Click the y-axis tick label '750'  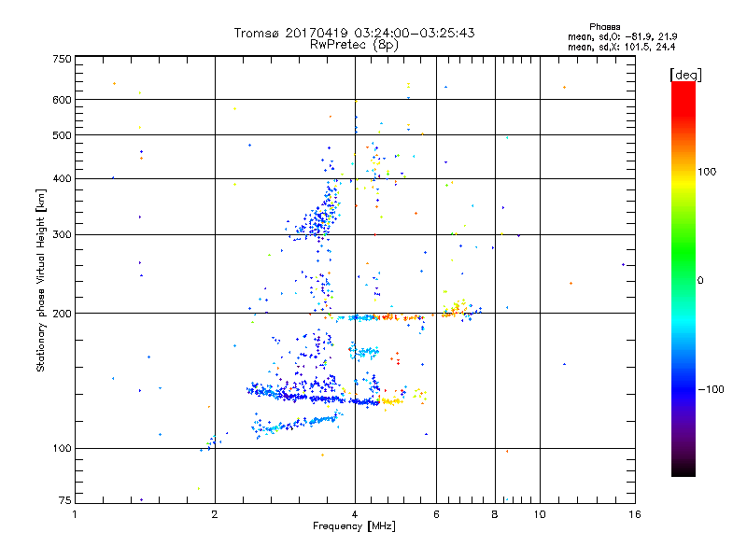(62, 59)
